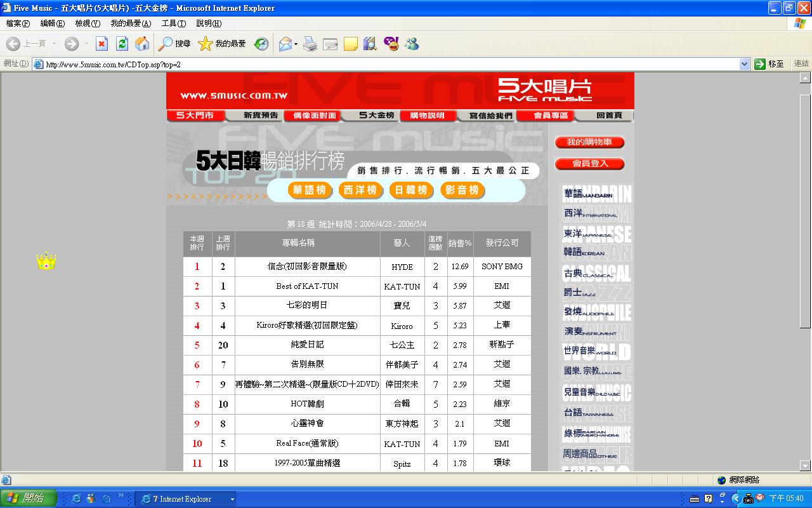This screenshot has width=812, height=508.
Task: Click album title 信念(初回影音限量版)
Action: coord(307,267)
